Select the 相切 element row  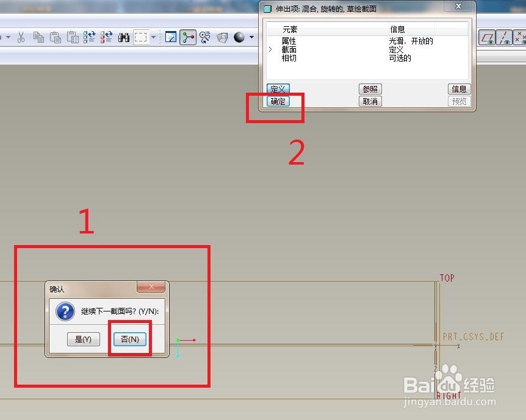367,58
